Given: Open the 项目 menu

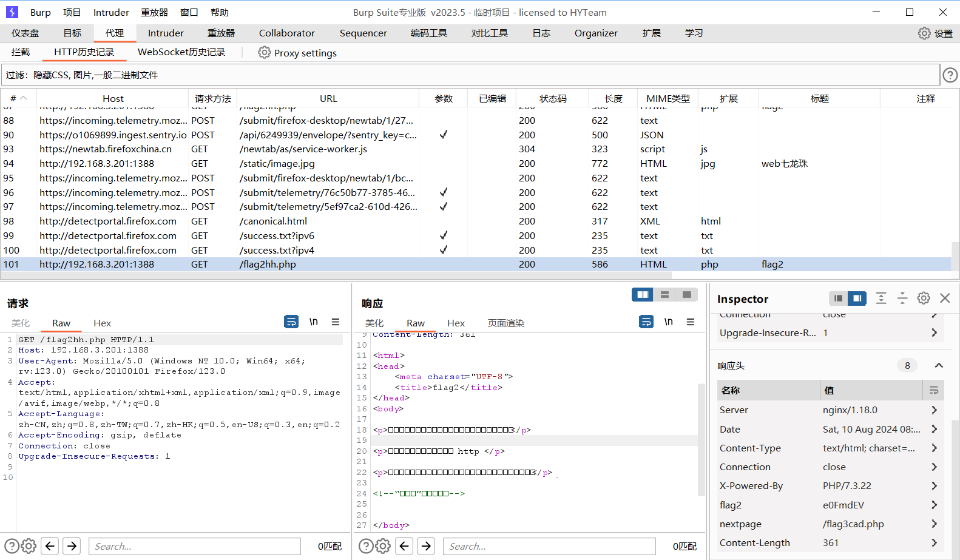Looking at the screenshot, I should tap(72, 12).
